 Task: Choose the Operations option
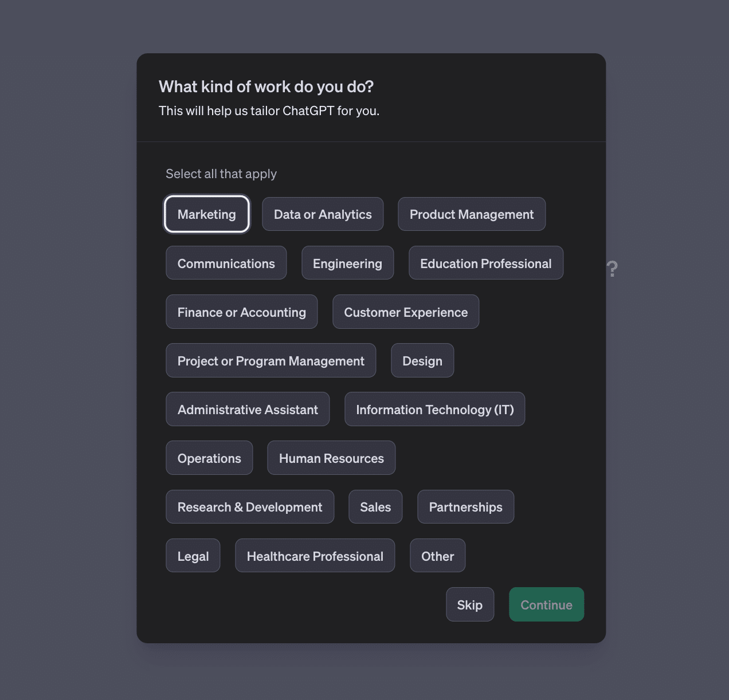(209, 458)
